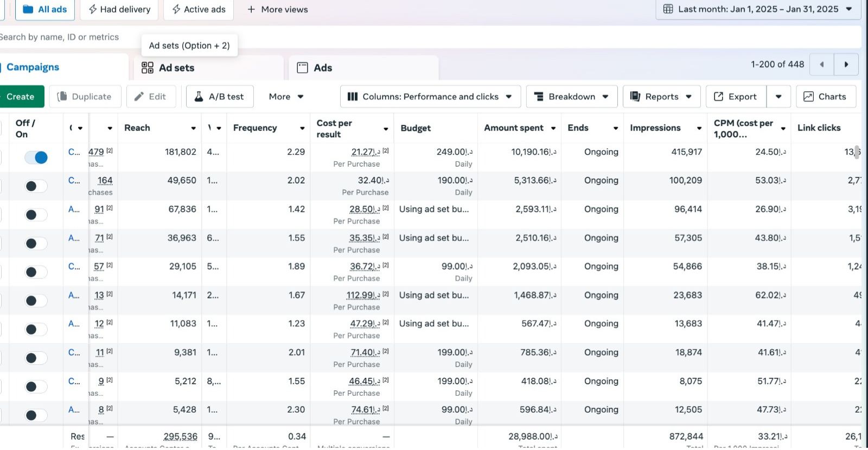Click the Duplicate copy icon
The image size is (868, 450).
62,97
